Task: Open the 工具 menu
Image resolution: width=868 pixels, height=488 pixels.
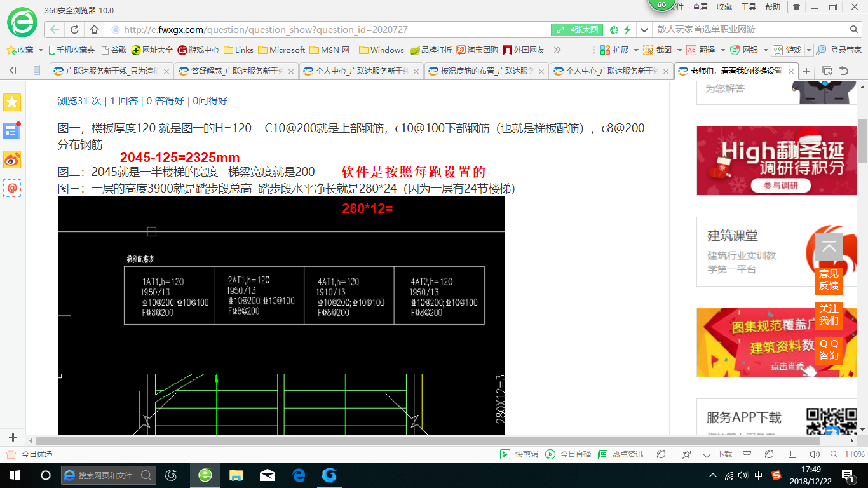Action: (749, 6)
